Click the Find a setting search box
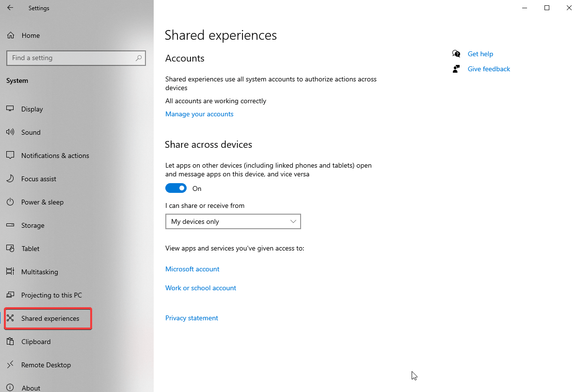 coord(76,58)
